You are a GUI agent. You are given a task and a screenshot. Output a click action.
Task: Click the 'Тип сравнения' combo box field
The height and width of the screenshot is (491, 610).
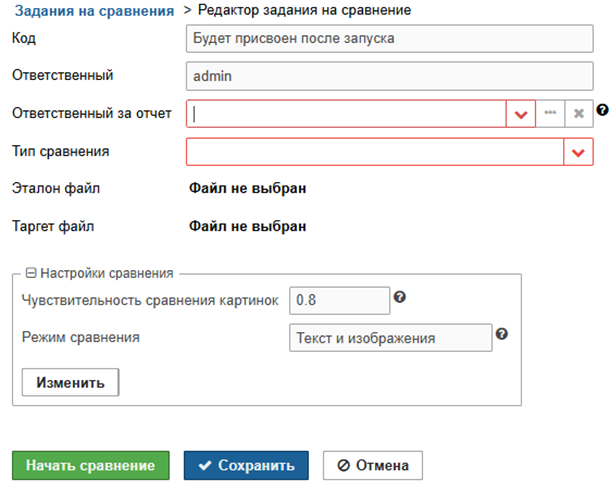pos(375,152)
